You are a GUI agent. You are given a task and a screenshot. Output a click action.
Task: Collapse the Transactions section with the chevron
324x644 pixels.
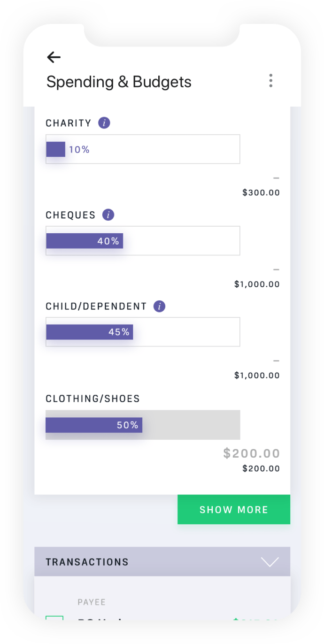tap(270, 562)
